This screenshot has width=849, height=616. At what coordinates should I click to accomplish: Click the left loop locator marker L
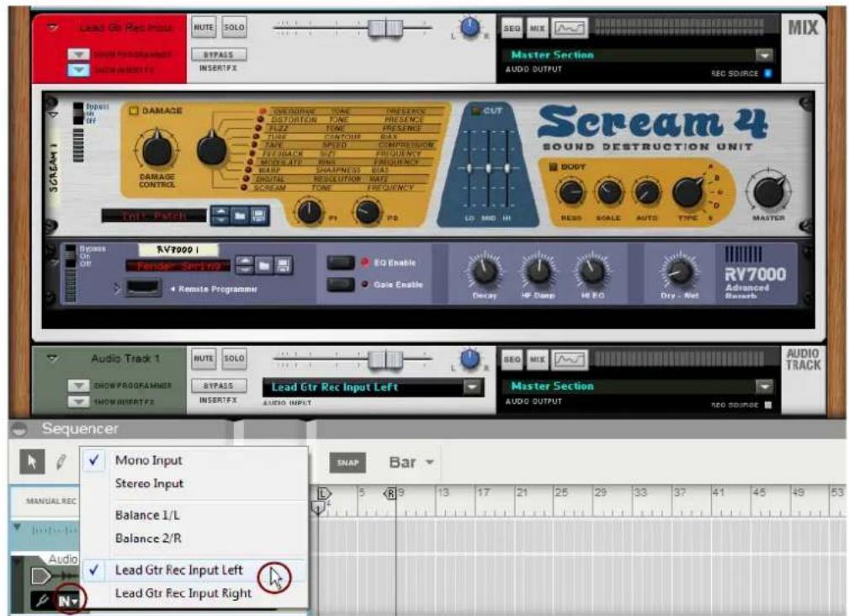pyautogui.click(x=323, y=493)
